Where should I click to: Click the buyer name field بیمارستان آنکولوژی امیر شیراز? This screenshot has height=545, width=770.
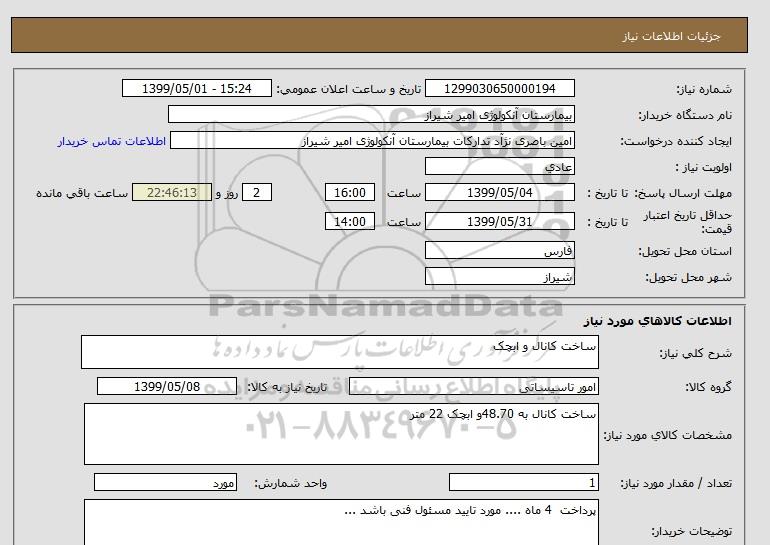pos(371,114)
